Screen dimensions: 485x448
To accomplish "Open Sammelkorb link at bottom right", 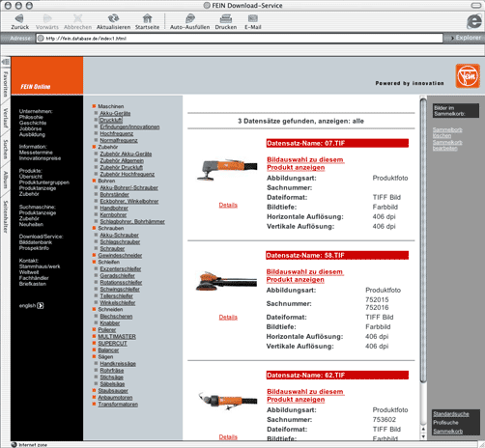I will 447,431.
